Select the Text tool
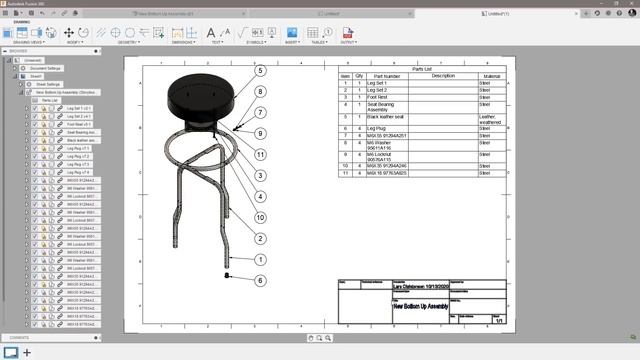 [211, 33]
